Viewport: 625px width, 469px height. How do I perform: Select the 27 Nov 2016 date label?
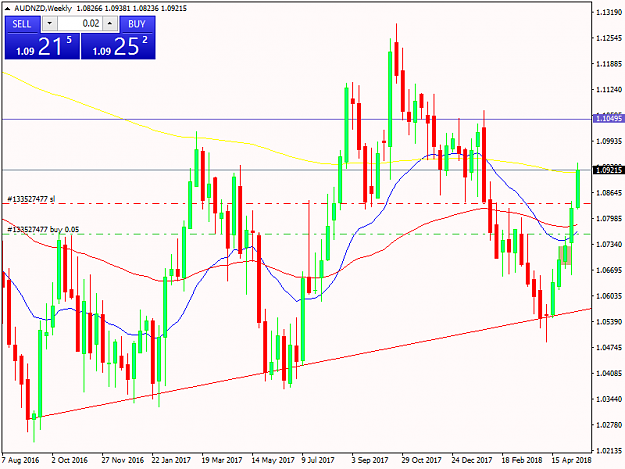tap(122, 460)
